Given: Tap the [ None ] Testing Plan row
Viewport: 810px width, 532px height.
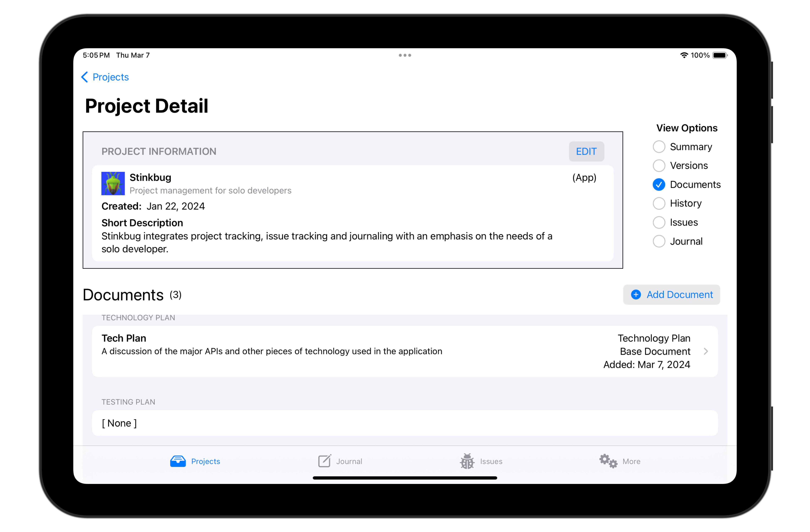Looking at the screenshot, I should coord(405,423).
